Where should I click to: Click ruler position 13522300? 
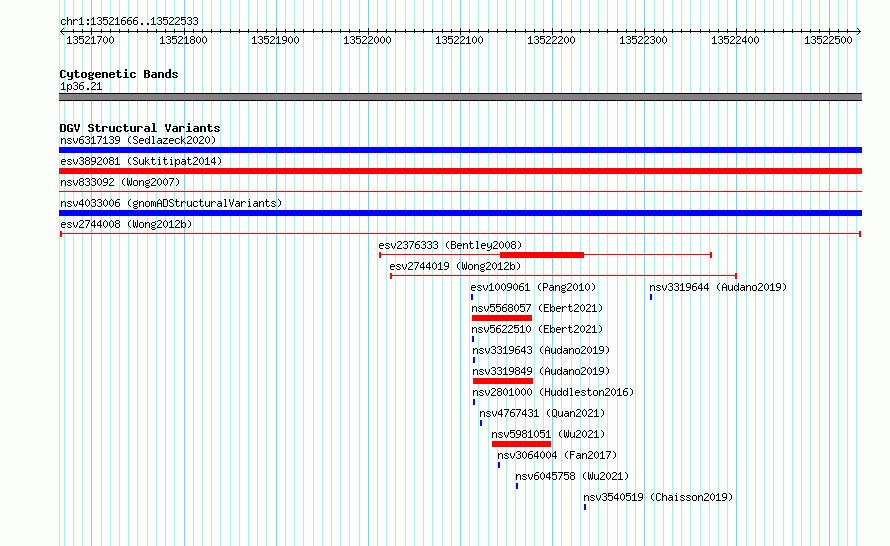click(643, 40)
